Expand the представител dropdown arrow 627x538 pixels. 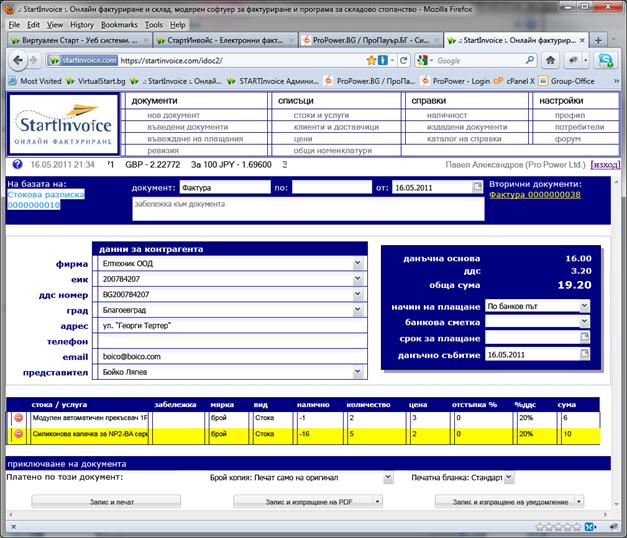pos(357,372)
